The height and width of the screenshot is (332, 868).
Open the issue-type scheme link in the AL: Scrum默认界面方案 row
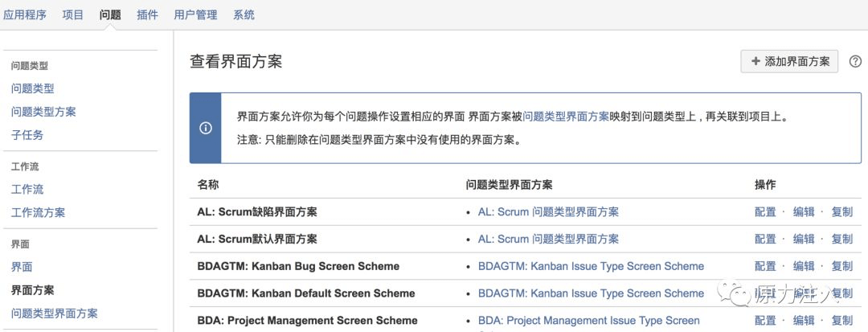point(549,239)
